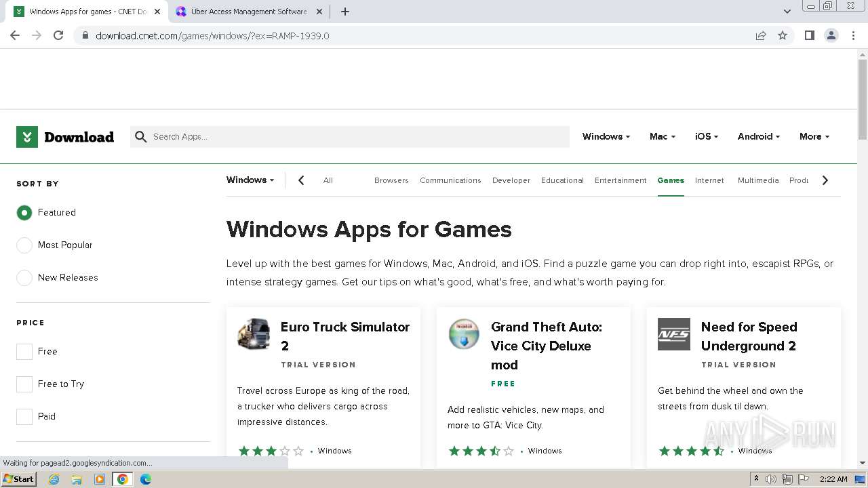868x488 pixels.
Task: Expand the iOS platform menu
Action: tap(707, 136)
